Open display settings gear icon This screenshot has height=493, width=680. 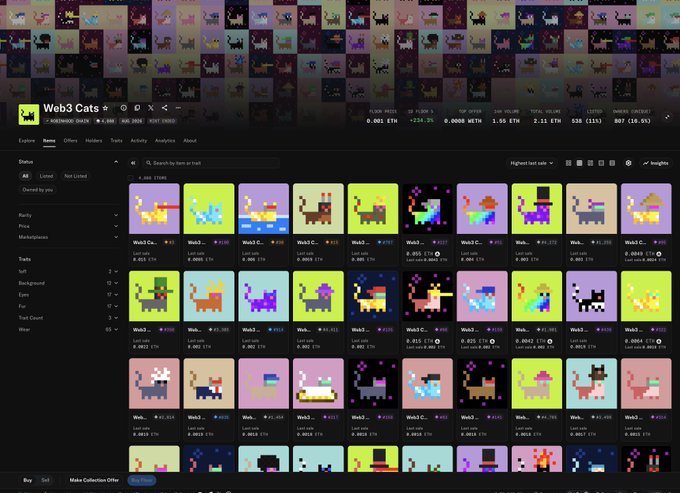point(628,163)
